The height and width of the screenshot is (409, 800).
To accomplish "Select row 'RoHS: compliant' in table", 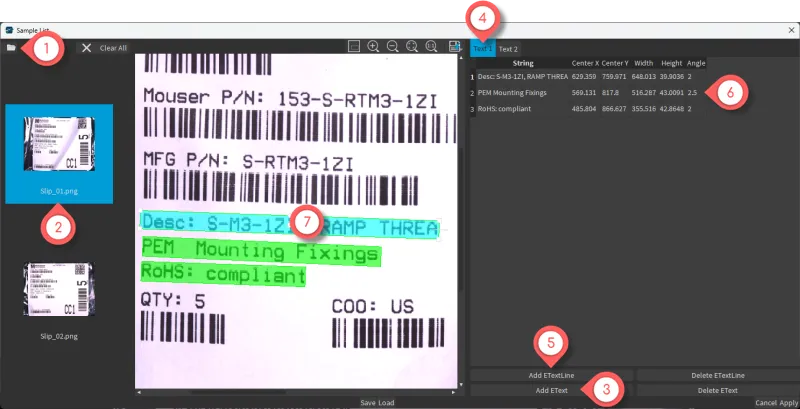I will tap(588, 109).
